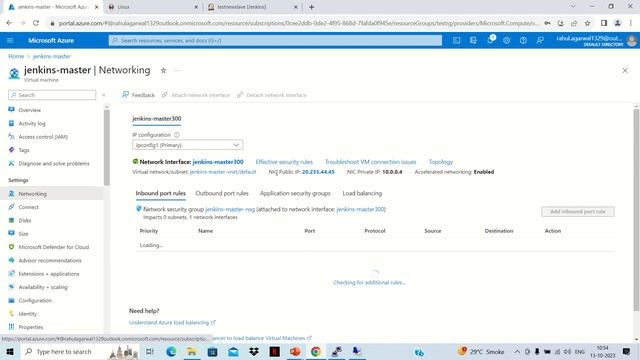The width and height of the screenshot is (640, 360).
Task: Open Availability + scaling in the left menu
Action: point(43,287)
